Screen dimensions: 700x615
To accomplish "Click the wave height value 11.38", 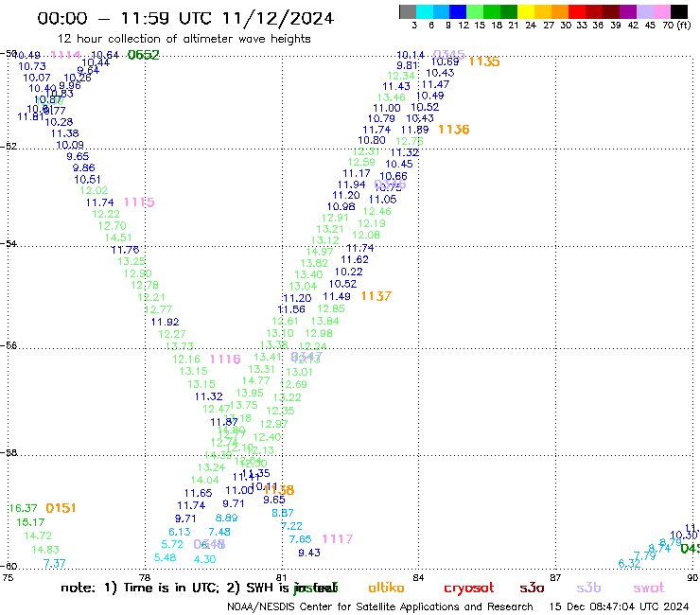I will [x=64, y=133].
